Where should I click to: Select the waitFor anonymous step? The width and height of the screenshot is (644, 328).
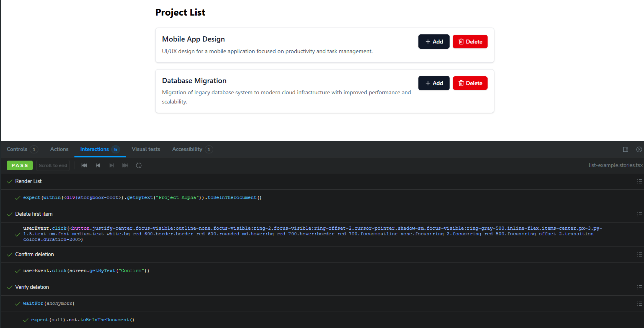322,304
